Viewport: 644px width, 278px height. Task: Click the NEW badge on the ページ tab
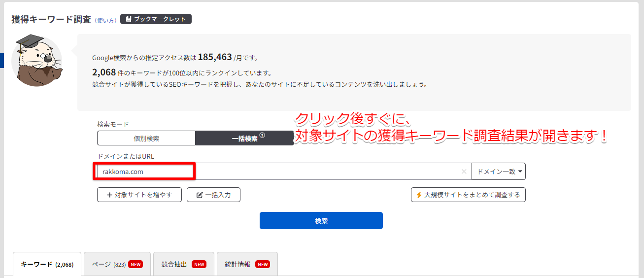coord(136,264)
